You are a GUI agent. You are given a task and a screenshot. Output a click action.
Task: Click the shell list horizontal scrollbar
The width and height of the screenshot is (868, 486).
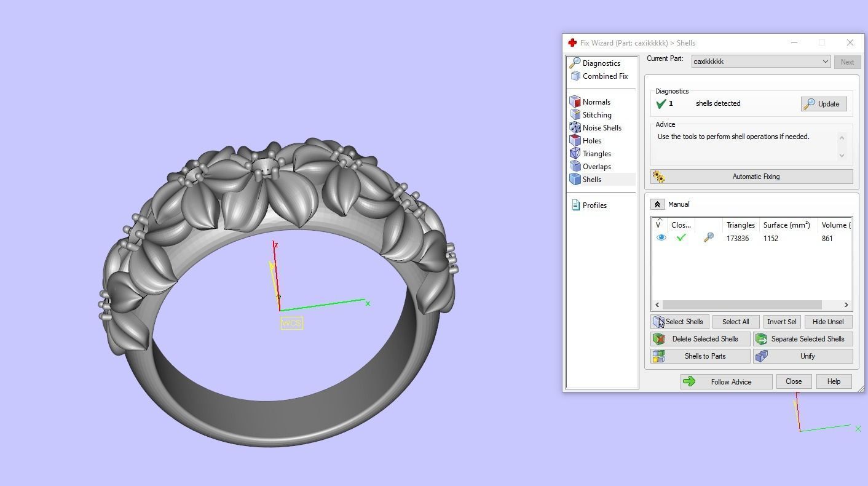click(x=742, y=305)
